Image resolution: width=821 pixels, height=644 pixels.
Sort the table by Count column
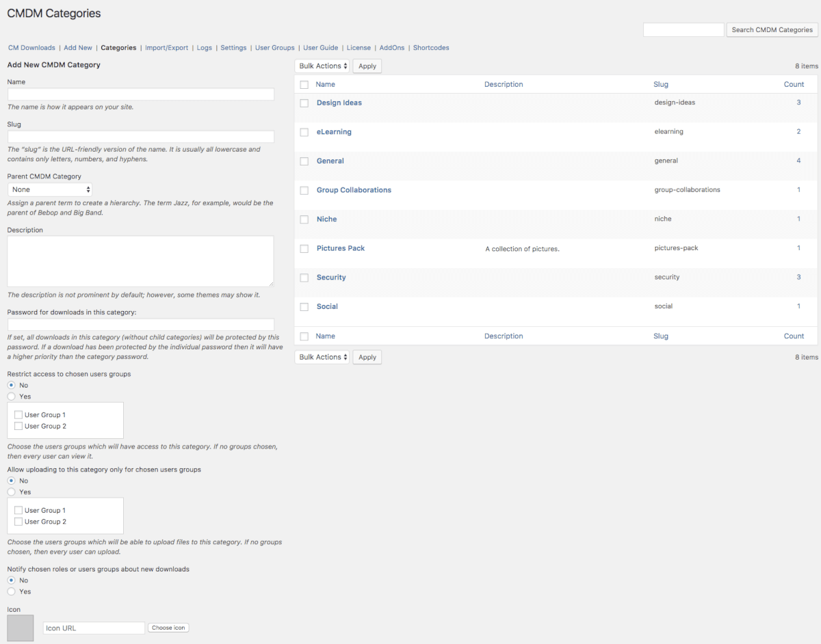click(x=794, y=84)
